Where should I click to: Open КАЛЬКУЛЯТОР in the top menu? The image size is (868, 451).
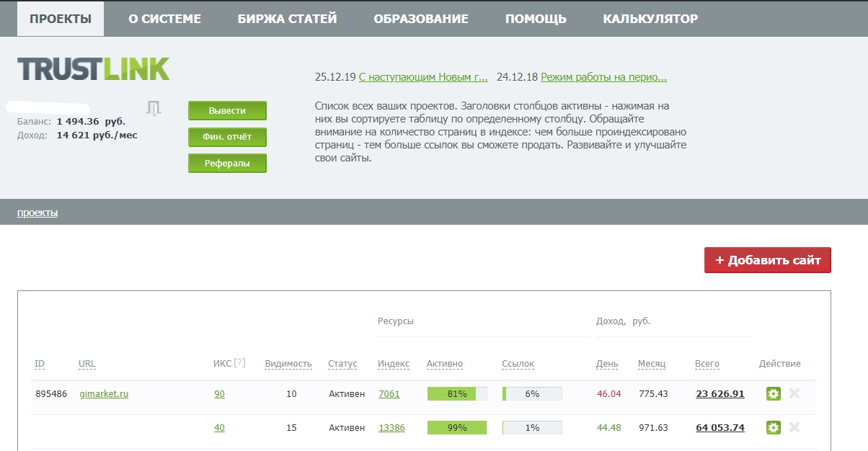[x=650, y=19]
